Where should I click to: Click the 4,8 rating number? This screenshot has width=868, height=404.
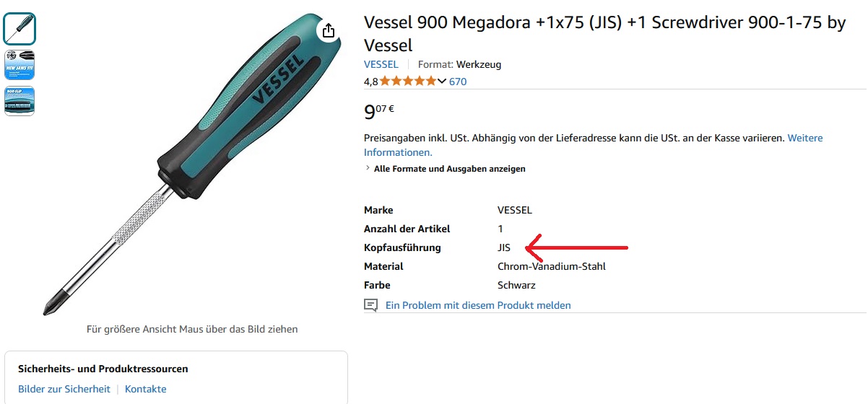pos(370,82)
